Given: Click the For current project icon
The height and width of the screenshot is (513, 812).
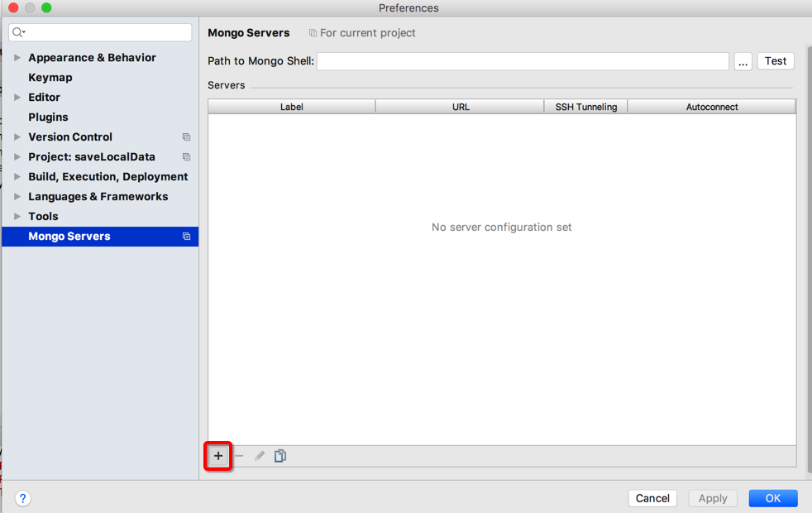Looking at the screenshot, I should pyautogui.click(x=313, y=33).
